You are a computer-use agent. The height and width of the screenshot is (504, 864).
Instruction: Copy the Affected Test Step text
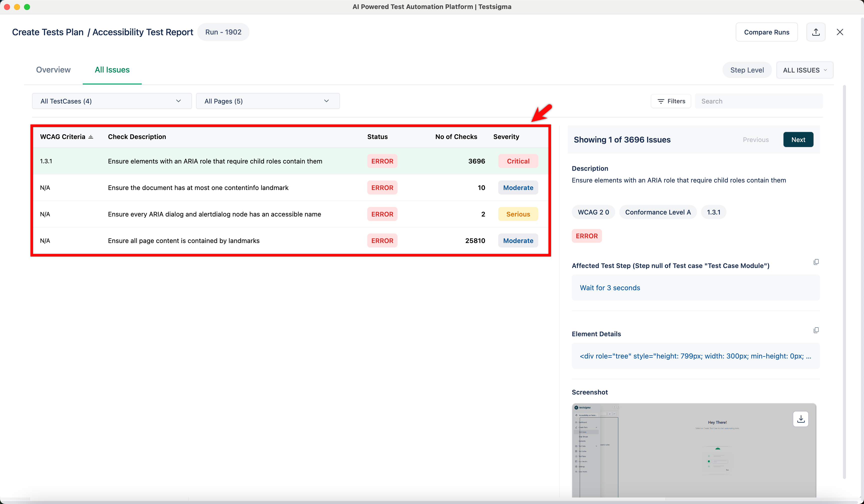(x=816, y=262)
